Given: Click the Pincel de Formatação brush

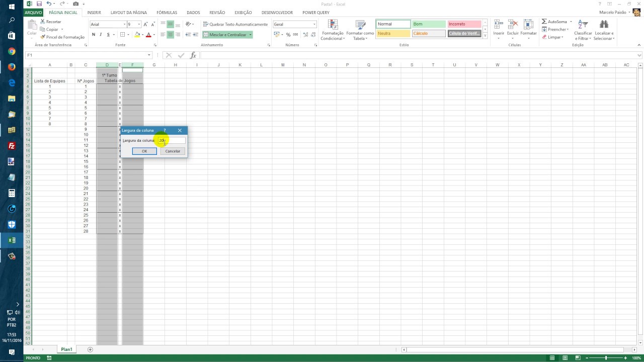Looking at the screenshot, I should pyautogui.click(x=43, y=37).
